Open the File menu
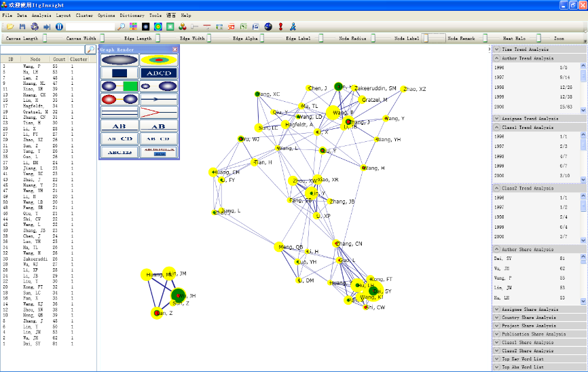 tap(7, 16)
